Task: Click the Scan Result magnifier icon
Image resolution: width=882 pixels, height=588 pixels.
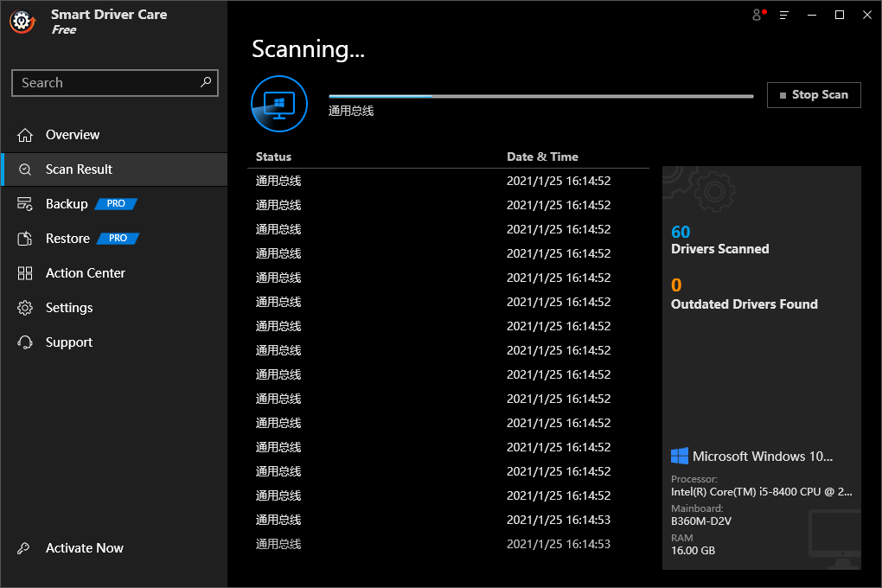Action: click(x=25, y=169)
